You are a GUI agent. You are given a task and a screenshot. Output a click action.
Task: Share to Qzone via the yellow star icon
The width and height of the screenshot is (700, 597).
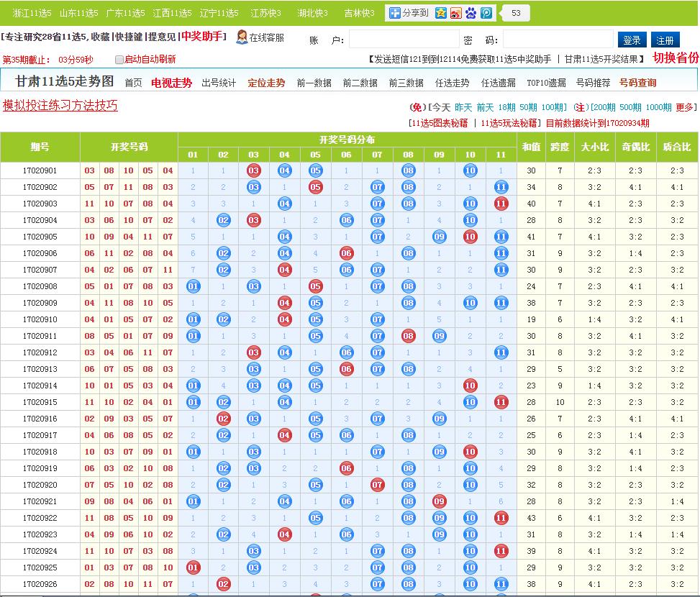click(x=440, y=13)
